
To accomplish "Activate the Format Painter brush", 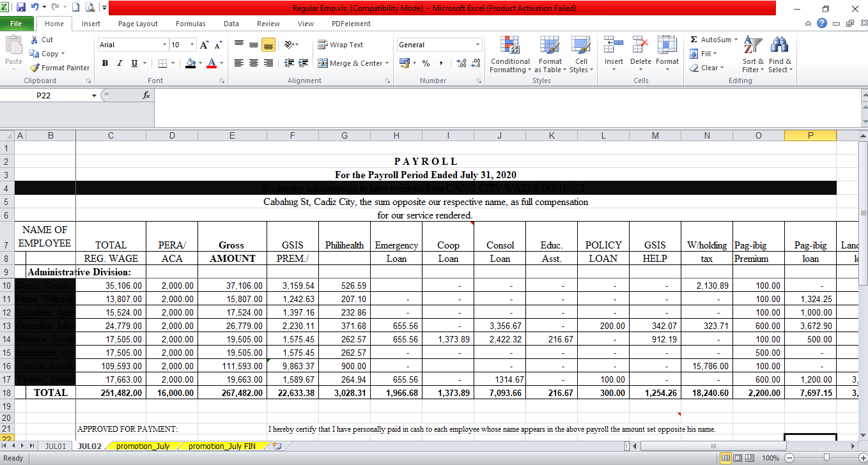I will [59, 68].
